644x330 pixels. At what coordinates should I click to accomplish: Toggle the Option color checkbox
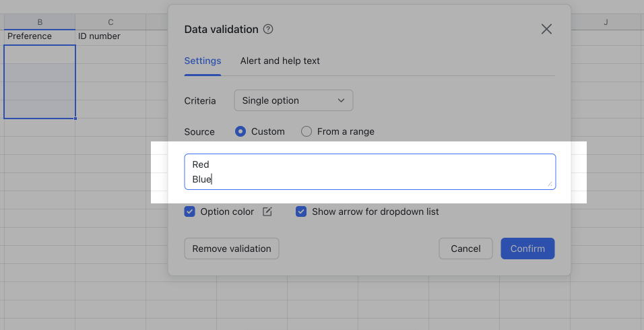click(x=190, y=211)
